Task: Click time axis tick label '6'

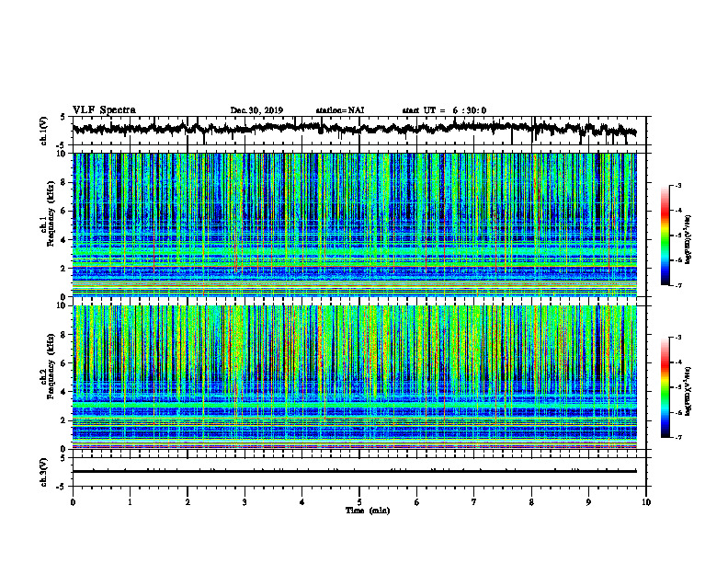Action: click(417, 502)
